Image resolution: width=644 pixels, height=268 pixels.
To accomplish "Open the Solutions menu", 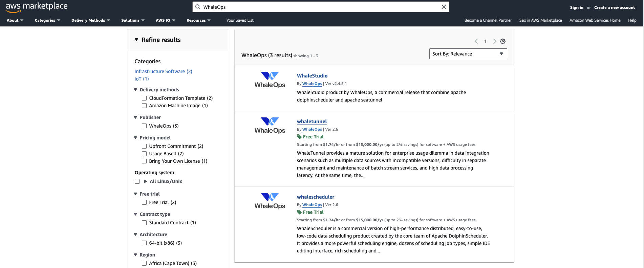I will [133, 20].
